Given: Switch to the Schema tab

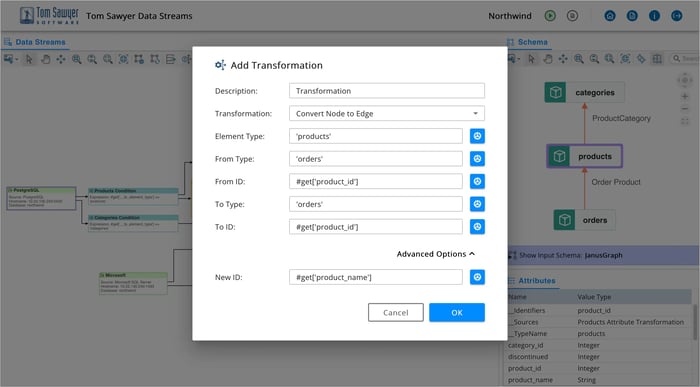Looking at the screenshot, I should [x=528, y=42].
